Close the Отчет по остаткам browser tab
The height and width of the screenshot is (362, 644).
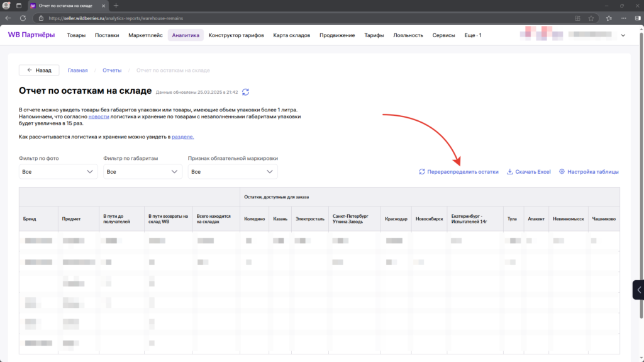[104, 6]
